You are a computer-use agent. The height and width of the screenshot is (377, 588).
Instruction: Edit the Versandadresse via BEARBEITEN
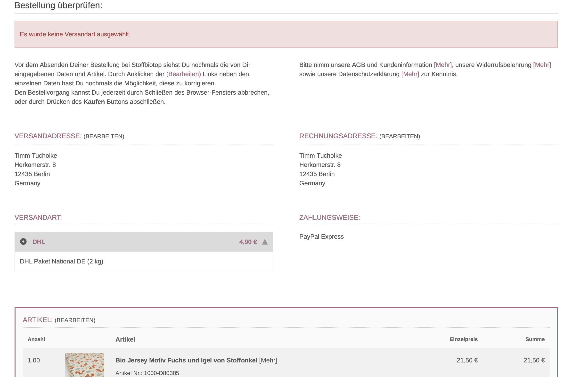[104, 136]
